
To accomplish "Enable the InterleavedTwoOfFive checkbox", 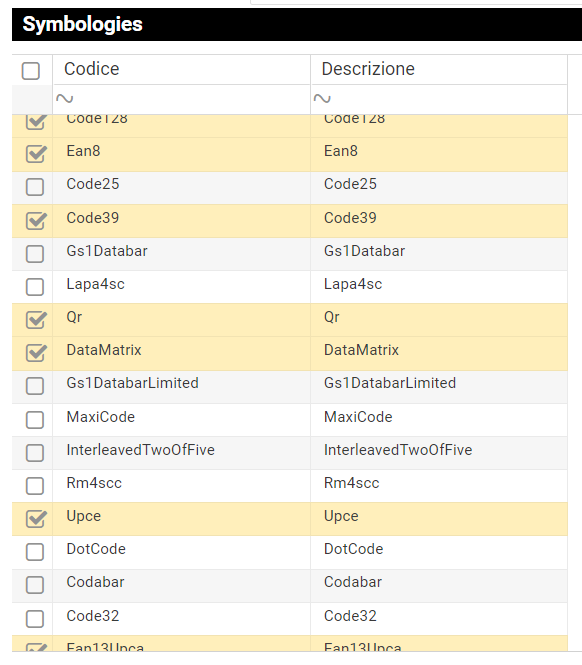I will (35, 453).
